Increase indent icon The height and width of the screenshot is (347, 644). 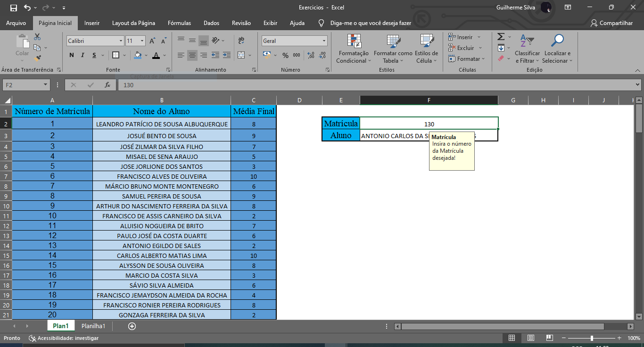(x=227, y=55)
